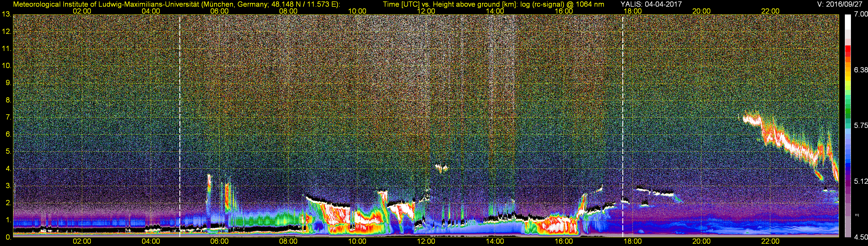Click the 06:00 label on bottom time axis
Screen dimensions: 868x246
pos(219,242)
